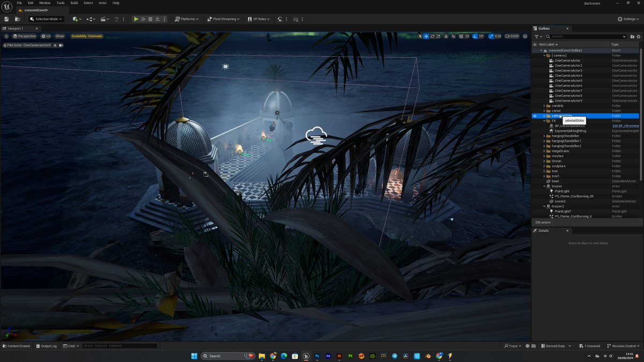Open the Cinematics clapperboard dropdown
The width and height of the screenshot is (644, 362).
pyautogui.click(x=105, y=19)
